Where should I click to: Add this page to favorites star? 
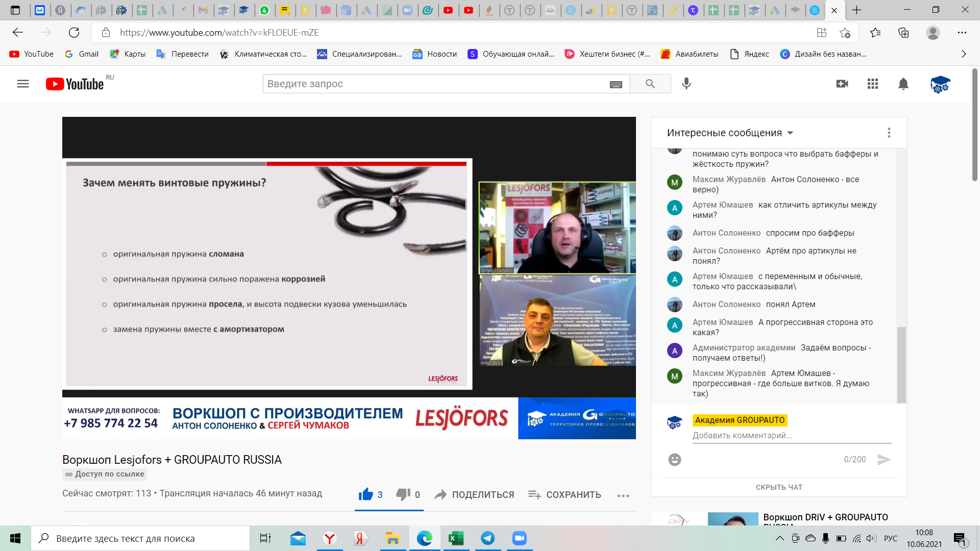845,33
